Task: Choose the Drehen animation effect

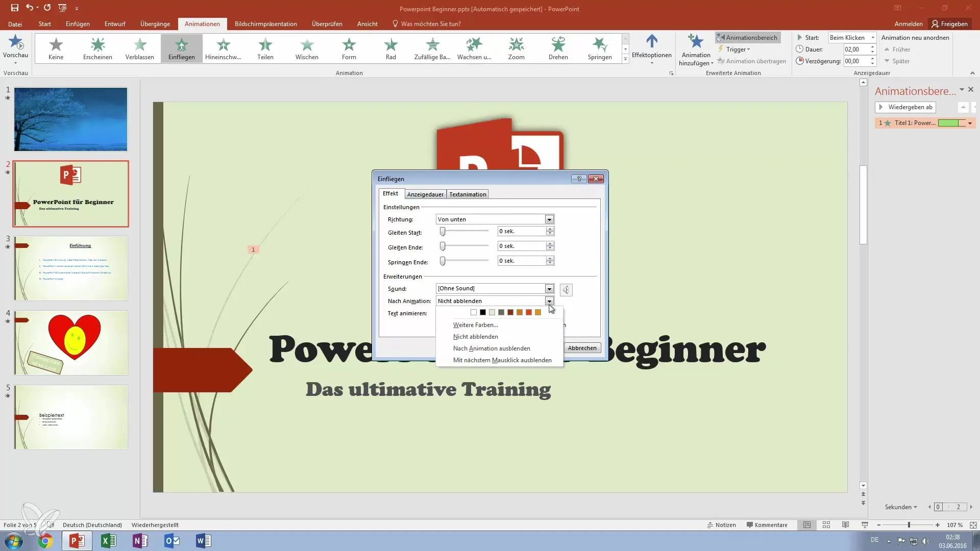Action: pos(558,48)
